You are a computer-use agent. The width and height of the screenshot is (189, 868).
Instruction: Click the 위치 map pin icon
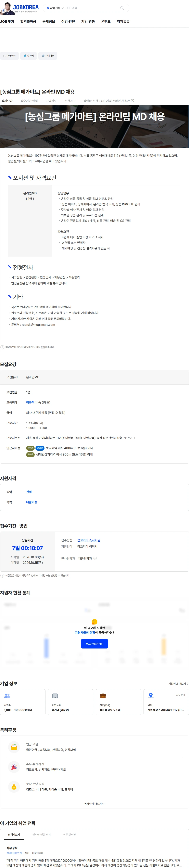coord(151,696)
